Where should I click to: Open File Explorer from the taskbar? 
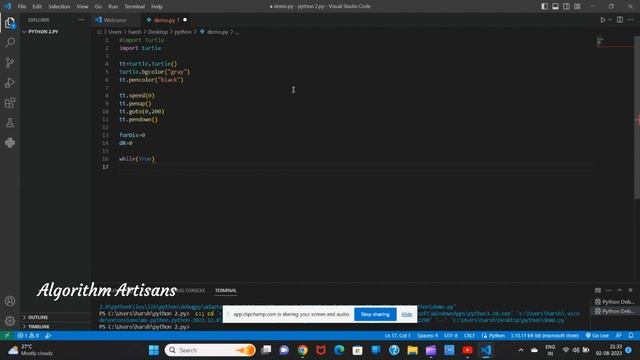click(412, 350)
